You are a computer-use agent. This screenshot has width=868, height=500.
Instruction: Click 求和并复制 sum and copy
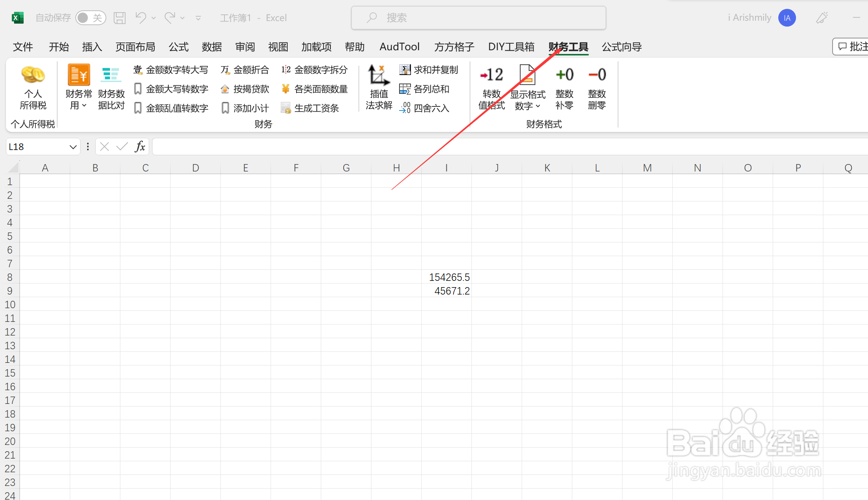[x=429, y=70]
